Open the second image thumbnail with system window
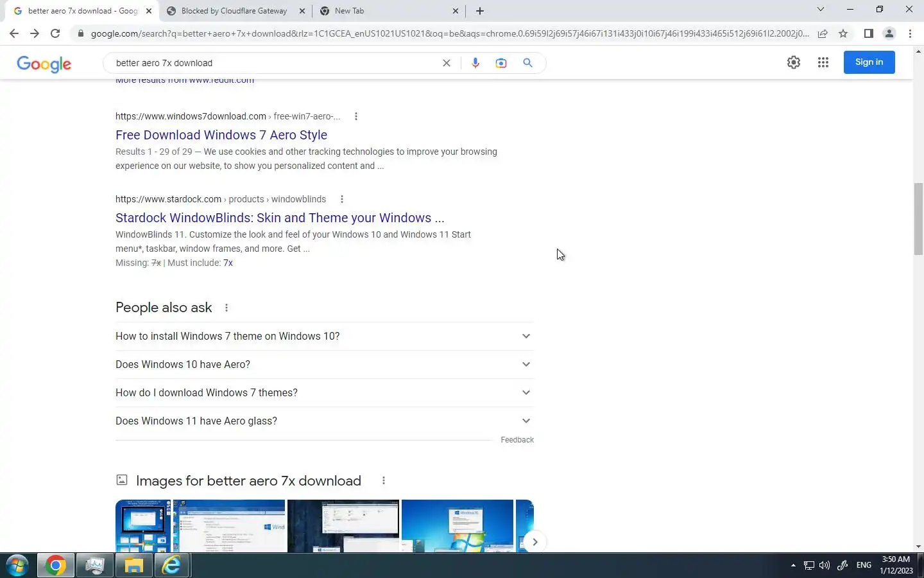This screenshot has width=924, height=578. pos(229,526)
